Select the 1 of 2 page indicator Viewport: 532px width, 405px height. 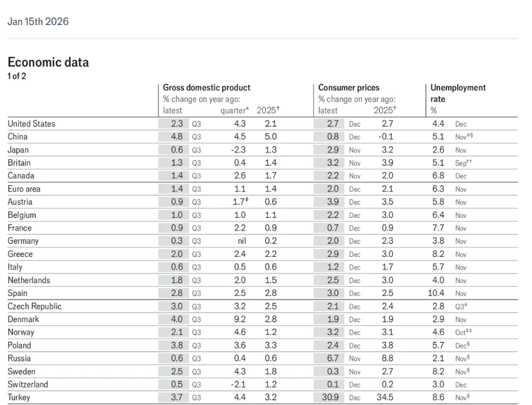[16, 76]
